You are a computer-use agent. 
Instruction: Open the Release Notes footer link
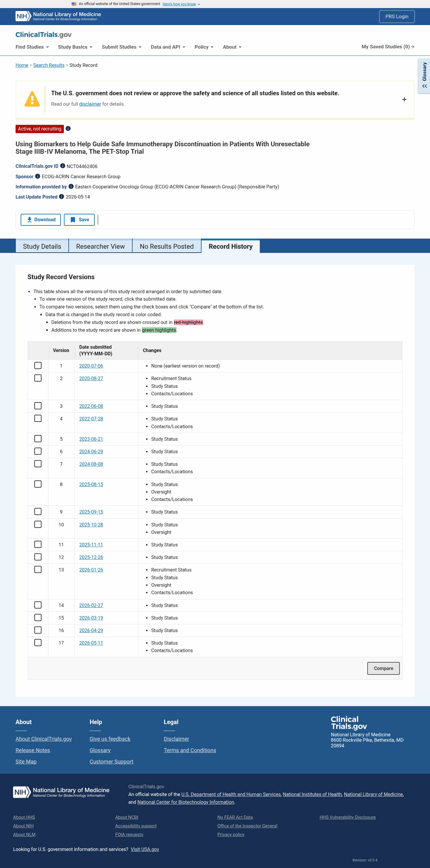click(x=33, y=750)
